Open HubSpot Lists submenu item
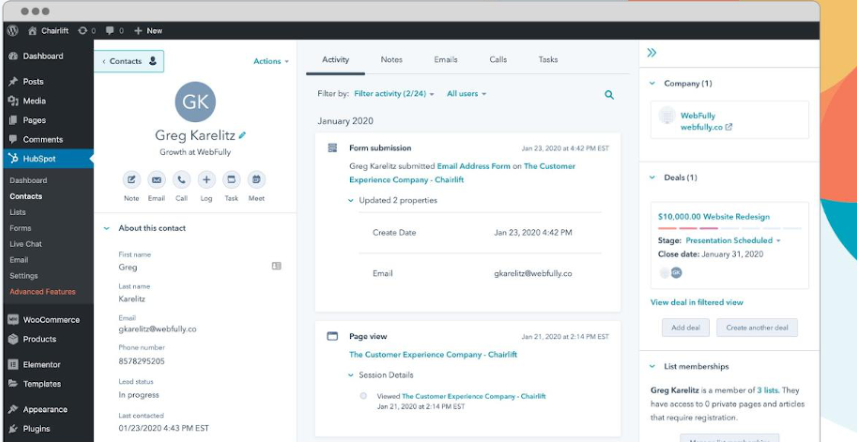 [17, 212]
